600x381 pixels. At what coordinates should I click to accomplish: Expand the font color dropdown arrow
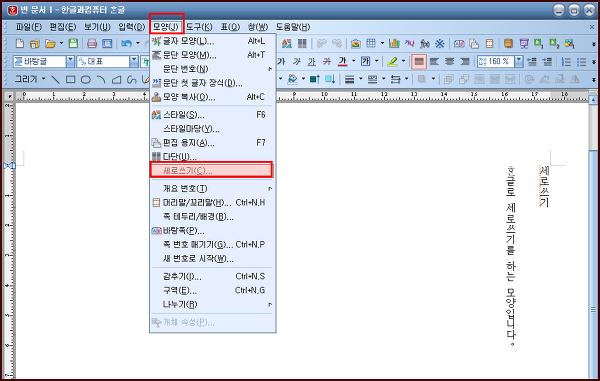[x=354, y=61]
